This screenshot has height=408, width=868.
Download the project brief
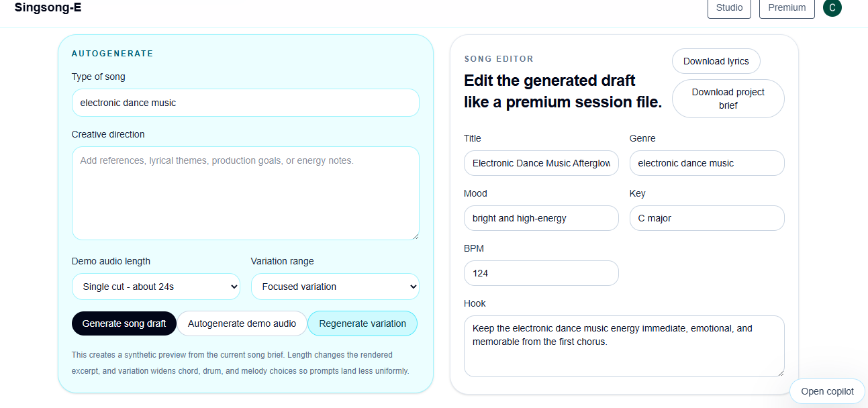pos(728,99)
